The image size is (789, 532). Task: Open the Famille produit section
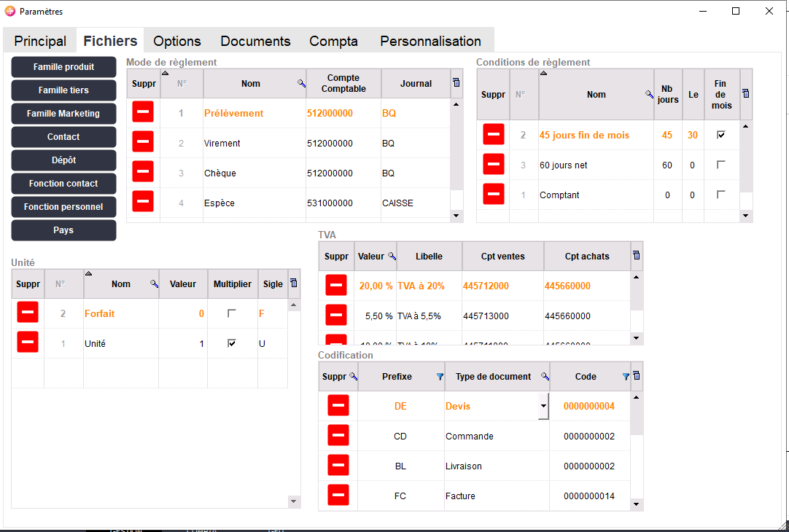tap(63, 67)
